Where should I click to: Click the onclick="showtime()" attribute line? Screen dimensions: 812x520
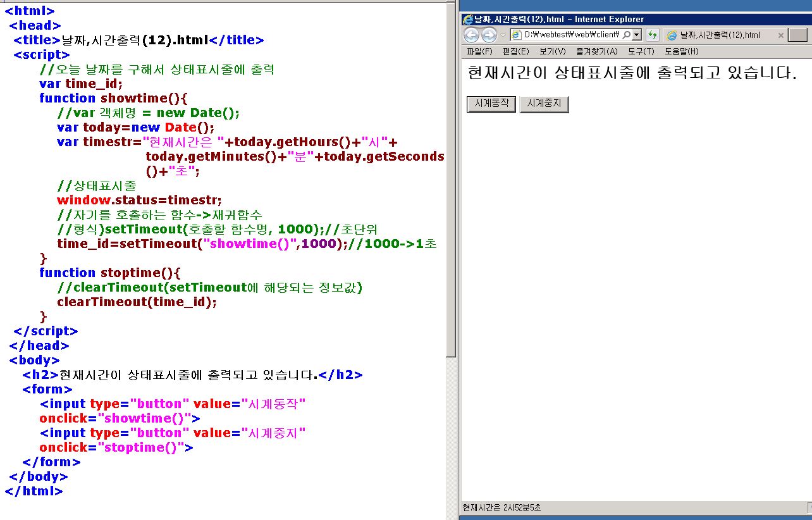(x=120, y=418)
